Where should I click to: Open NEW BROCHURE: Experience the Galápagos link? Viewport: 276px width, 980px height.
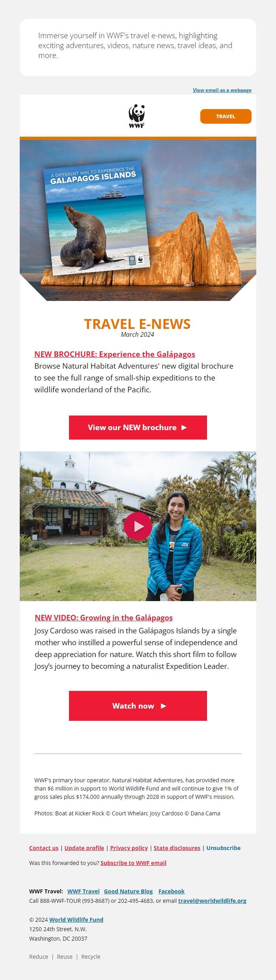(x=115, y=354)
